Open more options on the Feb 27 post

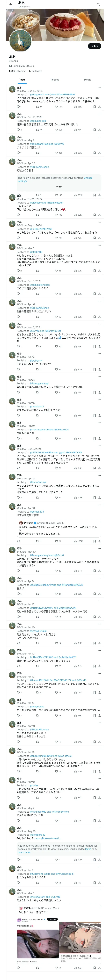pyautogui.click(x=99, y=423)
